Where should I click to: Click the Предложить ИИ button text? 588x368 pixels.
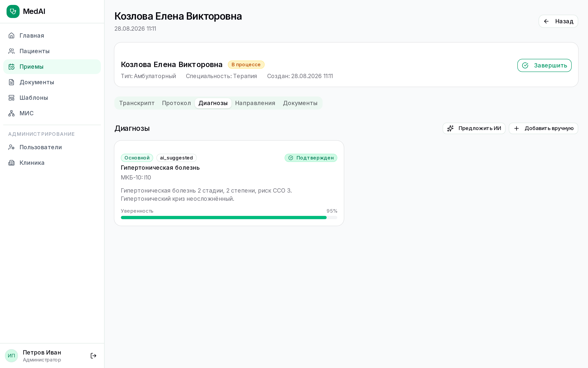tap(480, 129)
